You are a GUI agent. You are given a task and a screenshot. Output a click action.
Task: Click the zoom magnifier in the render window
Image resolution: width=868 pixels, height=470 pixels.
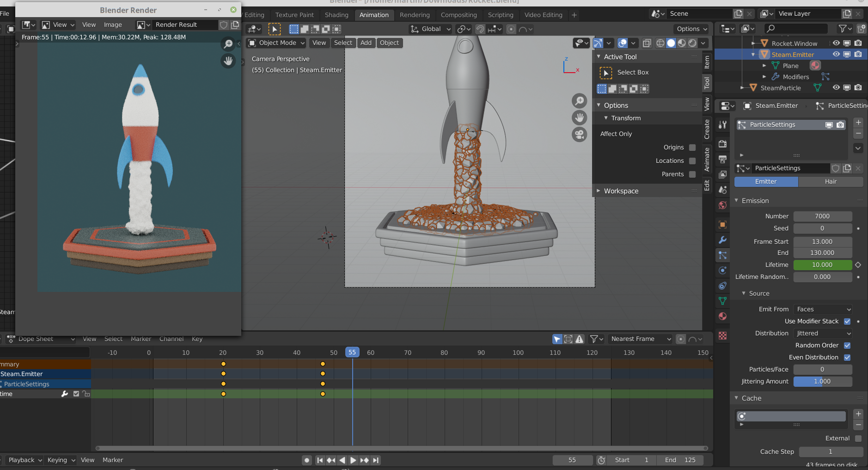[x=228, y=44]
